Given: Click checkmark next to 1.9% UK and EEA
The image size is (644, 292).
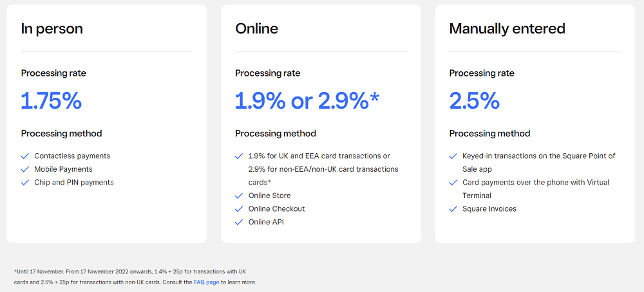Looking at the screenshot, I should coord(239,156).
